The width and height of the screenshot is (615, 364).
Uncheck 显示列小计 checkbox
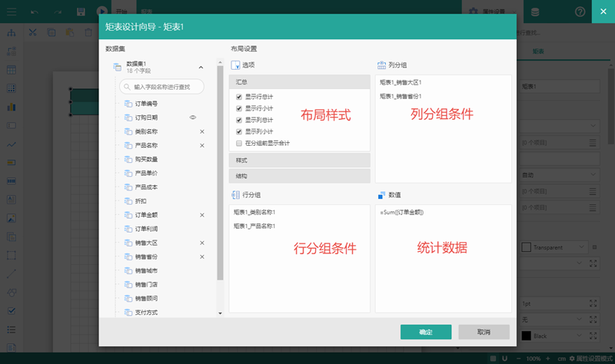point(239,131)
